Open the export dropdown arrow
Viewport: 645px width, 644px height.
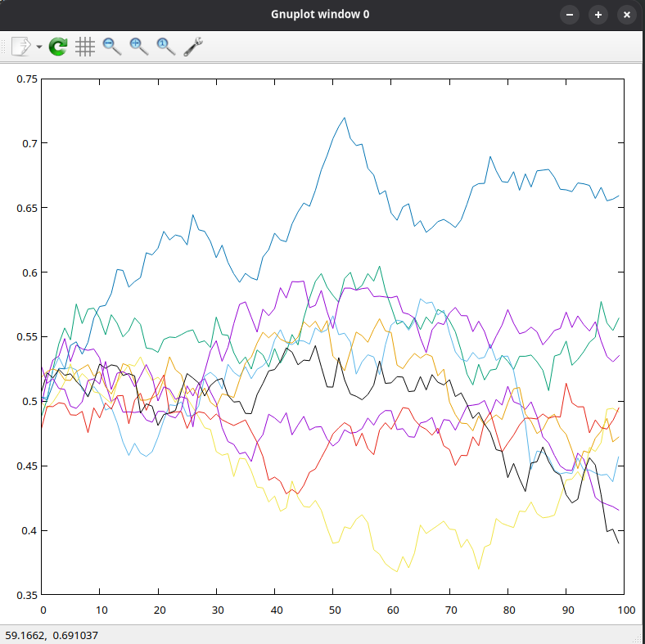(39, 47)
